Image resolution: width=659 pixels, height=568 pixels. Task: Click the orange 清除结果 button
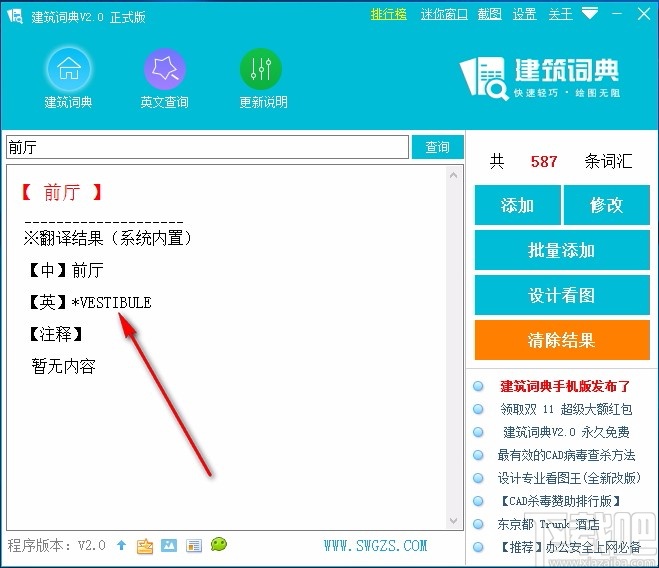pyautogui.click(x=562, y=340)
